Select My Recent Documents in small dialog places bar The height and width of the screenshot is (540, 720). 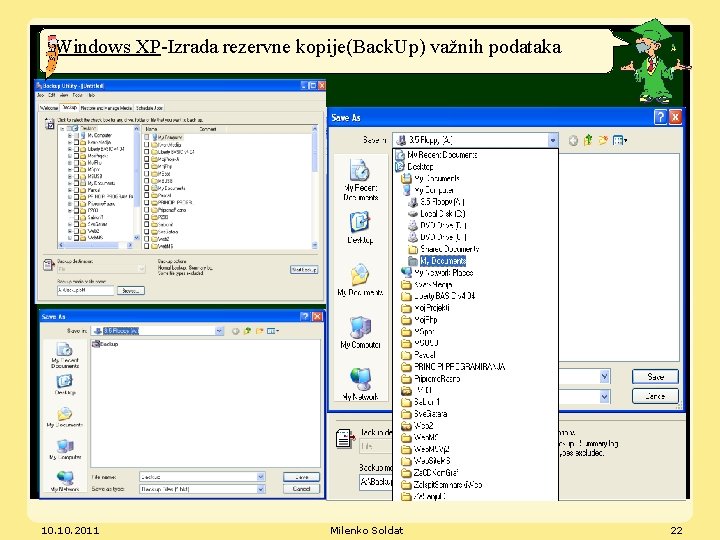coord(65,355)
